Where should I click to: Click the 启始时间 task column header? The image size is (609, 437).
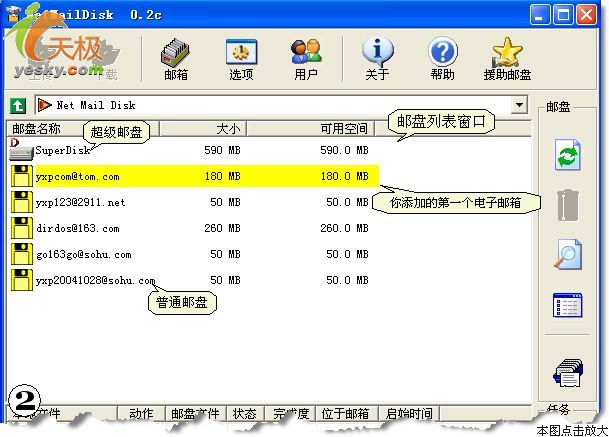409,414
